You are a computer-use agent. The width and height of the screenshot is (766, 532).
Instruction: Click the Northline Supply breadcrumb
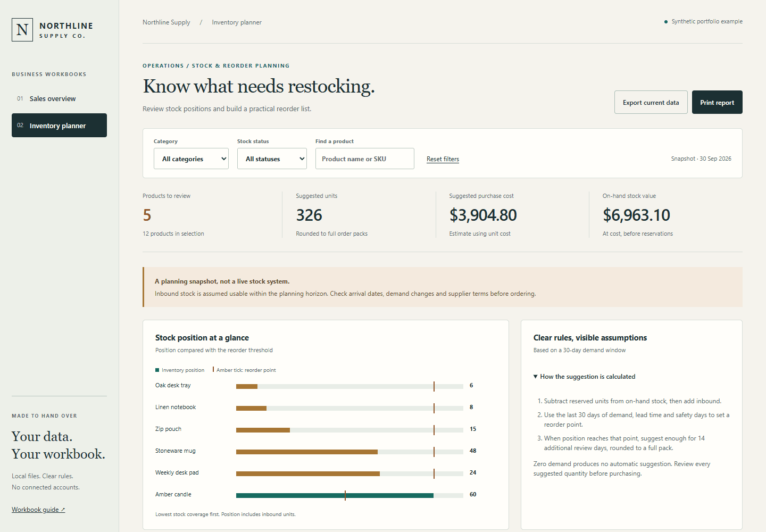point(166,22)
